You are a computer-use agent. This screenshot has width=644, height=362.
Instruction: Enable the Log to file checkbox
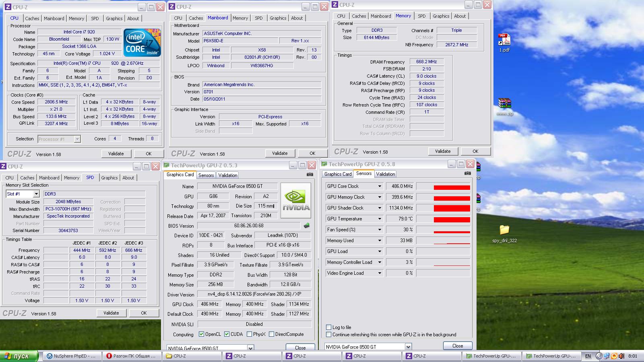(329, 327)
